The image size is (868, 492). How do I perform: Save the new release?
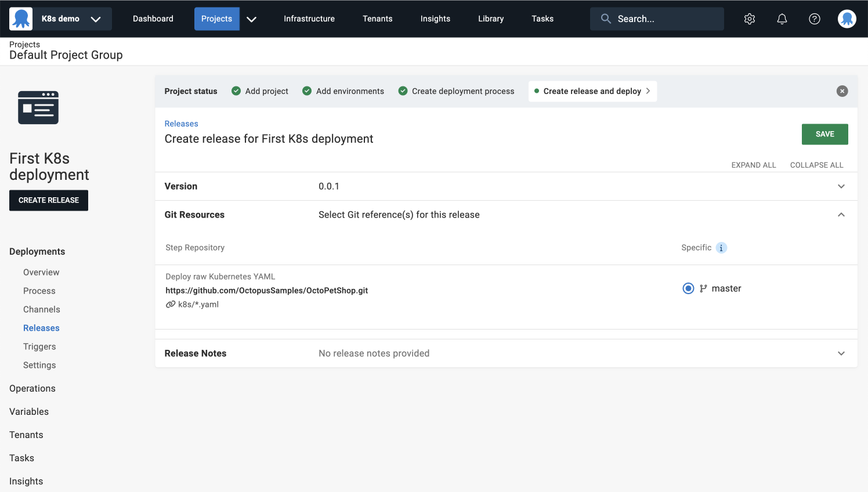coord(824,134)
